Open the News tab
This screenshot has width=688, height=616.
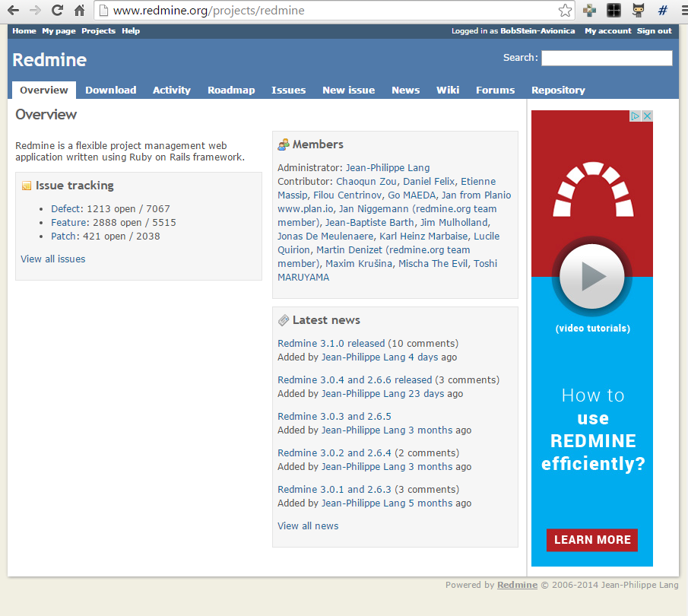pos(405,90)
